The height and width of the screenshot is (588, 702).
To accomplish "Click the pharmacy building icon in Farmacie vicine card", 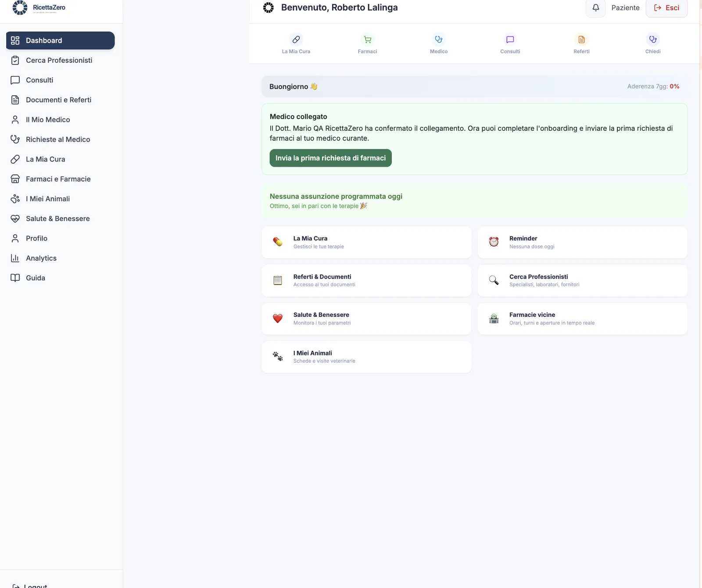I will (x=494, y=318).
